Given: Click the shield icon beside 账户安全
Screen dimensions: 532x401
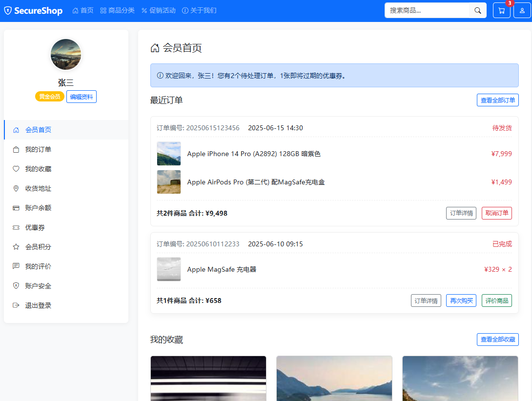Looking at the screenshot, I should coord(16,286).
